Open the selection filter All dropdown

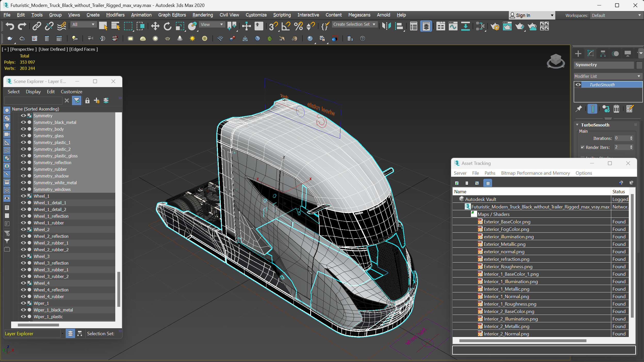(83, 24)
